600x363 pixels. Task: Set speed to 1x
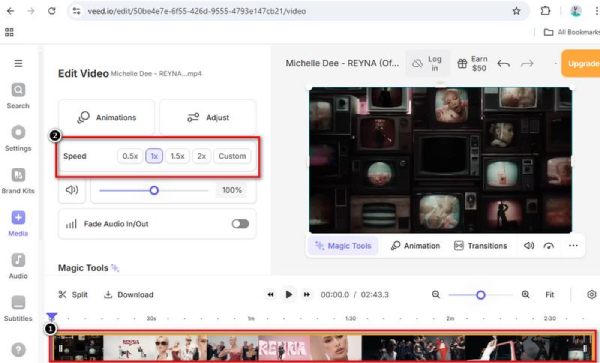[x=154, y=156]
